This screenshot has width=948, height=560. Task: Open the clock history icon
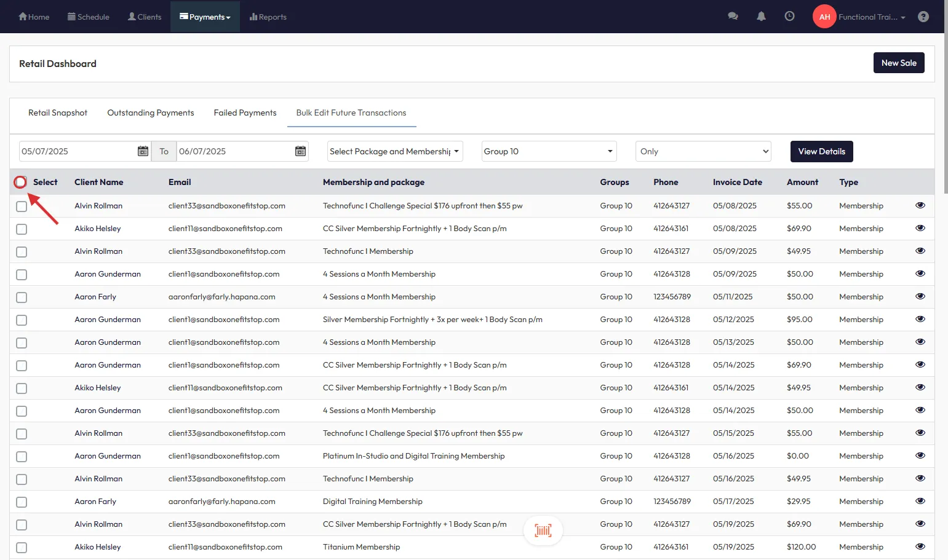[789, 17]
